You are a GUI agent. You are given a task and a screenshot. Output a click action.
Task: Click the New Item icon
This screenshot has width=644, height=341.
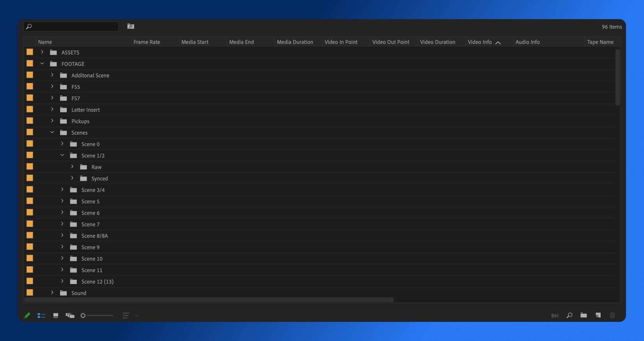coord(598,315)
